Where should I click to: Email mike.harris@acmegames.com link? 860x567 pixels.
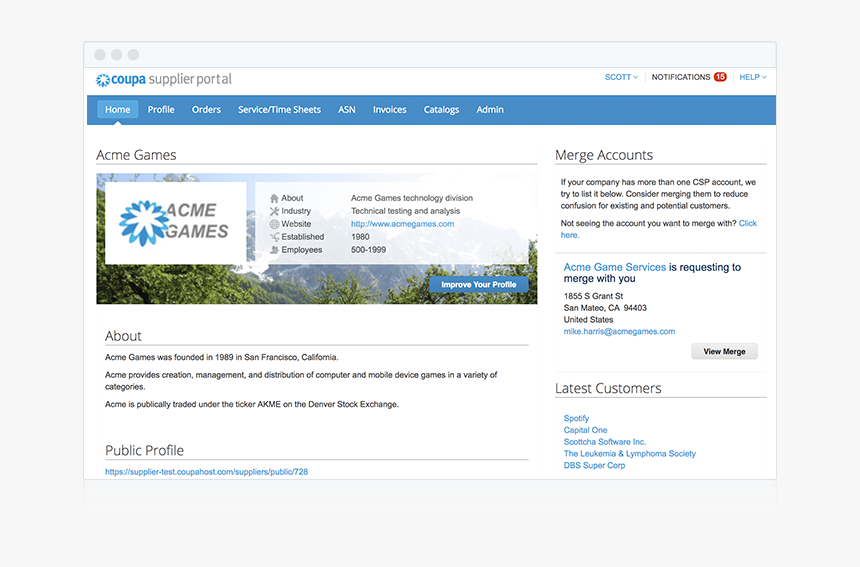click(x=619, y=332)
